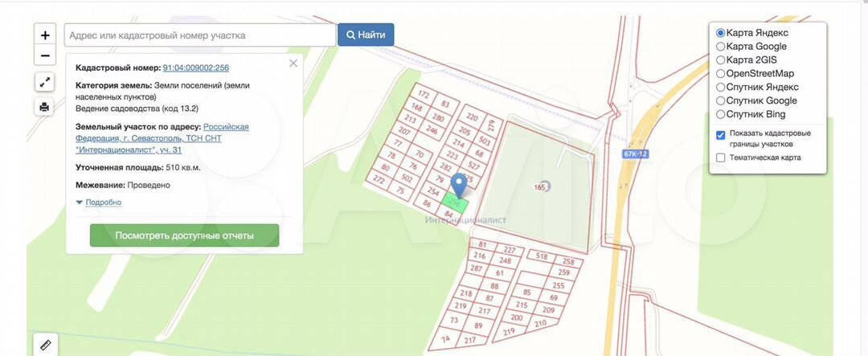The image size is (868, 356).
Task: Click the Найти search button
Action: 366,35
